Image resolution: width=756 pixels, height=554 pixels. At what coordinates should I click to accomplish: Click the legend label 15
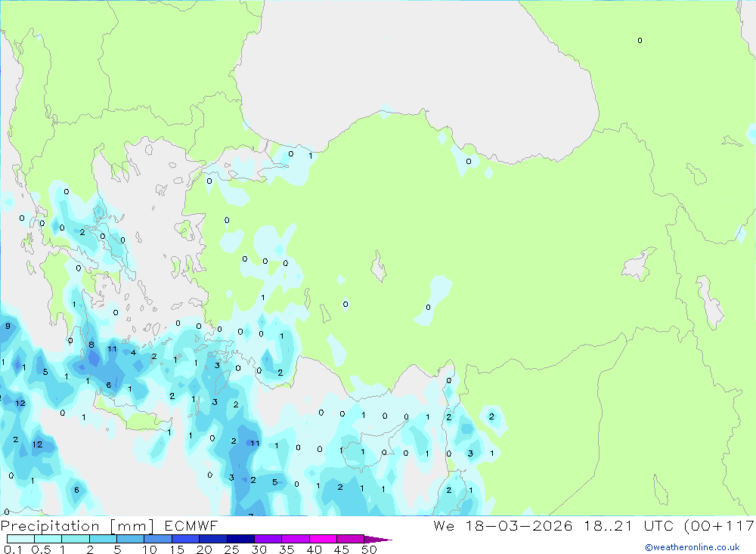click(x=177, y=549)
